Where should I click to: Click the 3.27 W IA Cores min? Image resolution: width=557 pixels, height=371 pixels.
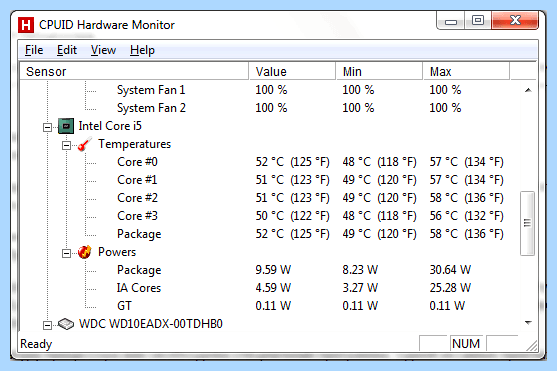pyautogui.click(x=360, y=288)
